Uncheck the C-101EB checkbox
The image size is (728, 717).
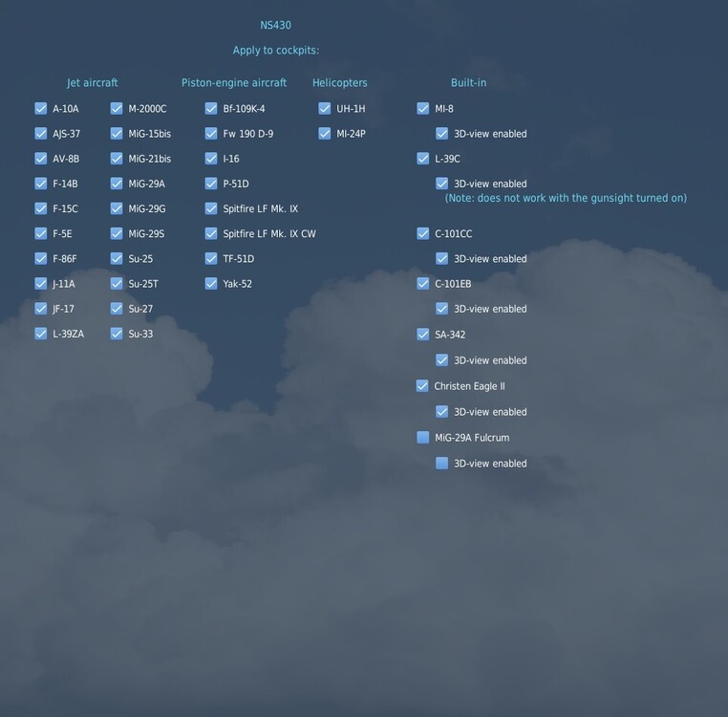click(x=423, y=284)
